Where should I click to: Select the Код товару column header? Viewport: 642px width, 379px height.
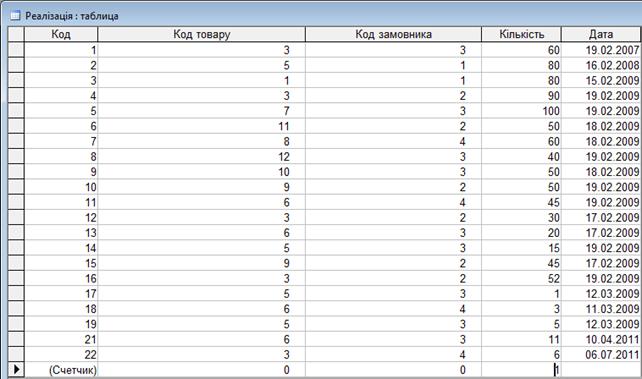[201, 34]
